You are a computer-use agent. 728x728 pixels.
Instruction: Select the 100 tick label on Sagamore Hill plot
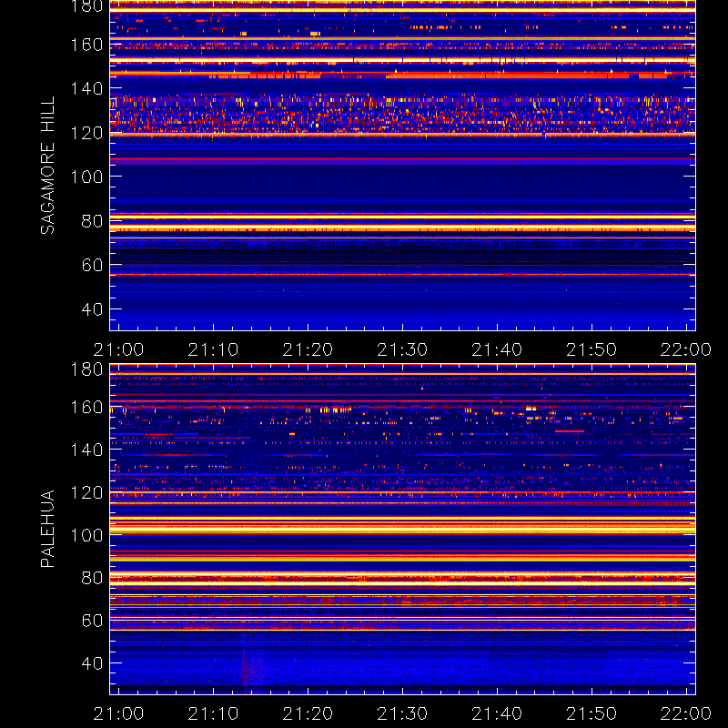click(86, 177)
